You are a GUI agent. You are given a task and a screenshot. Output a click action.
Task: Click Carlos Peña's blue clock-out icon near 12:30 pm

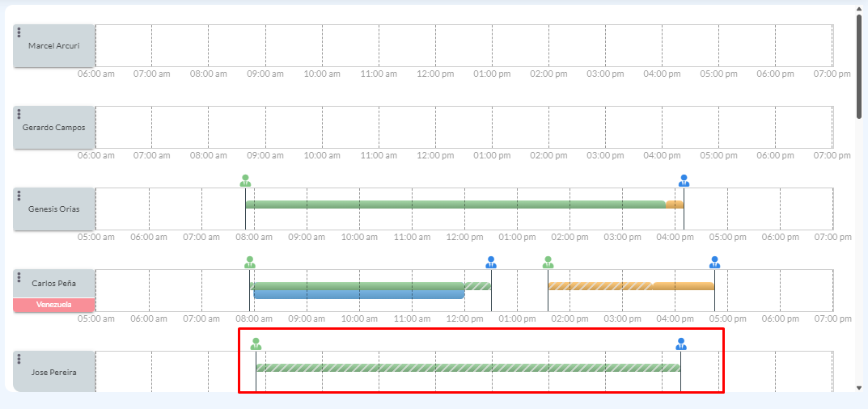pos(491,262)
